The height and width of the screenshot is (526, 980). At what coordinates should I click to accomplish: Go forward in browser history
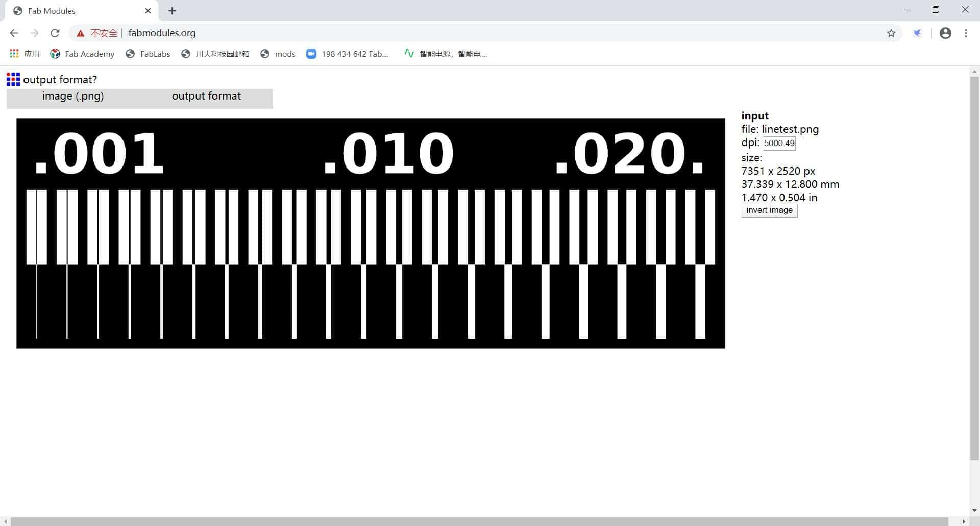coord(34,33)
